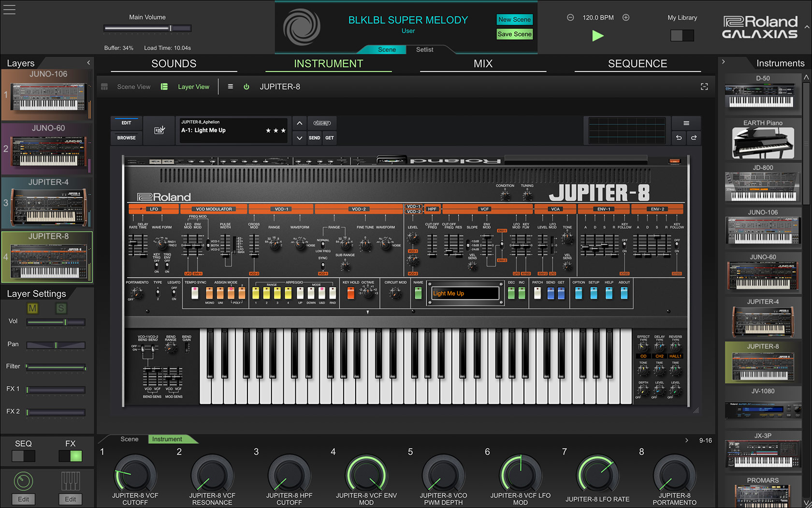Image resolution: width=812 pixels, height=508 pixels.
Task: Select the JX-3P instrument thumbnail
Action: click(763, 452)
